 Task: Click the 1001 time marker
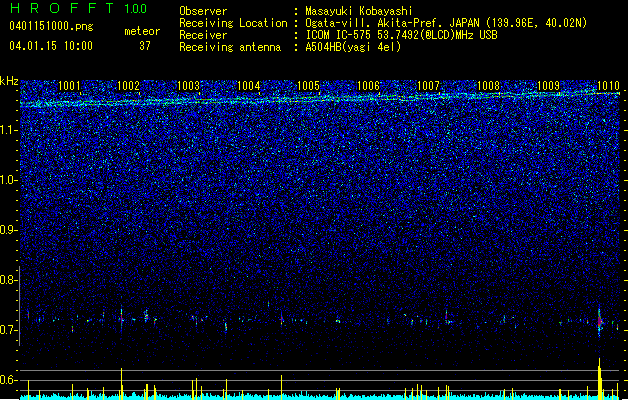point(69,85)
